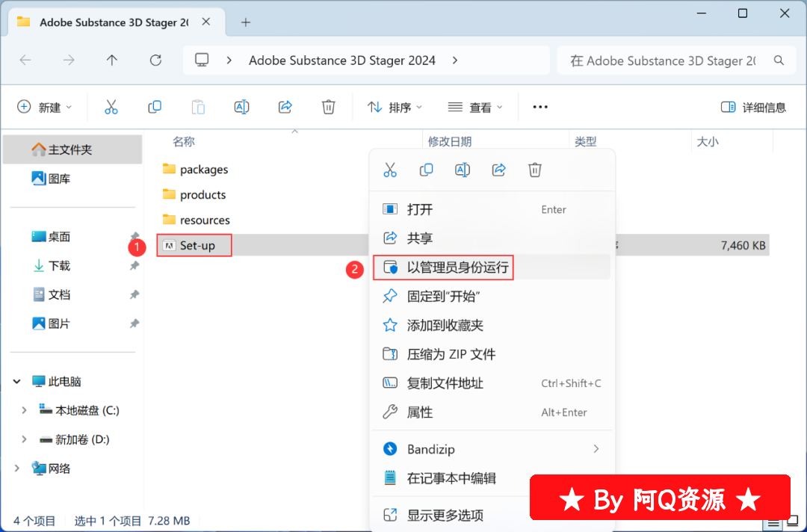Go forward with the right arrow button
This screenshot has height=532, width=807.
point(69,61)
